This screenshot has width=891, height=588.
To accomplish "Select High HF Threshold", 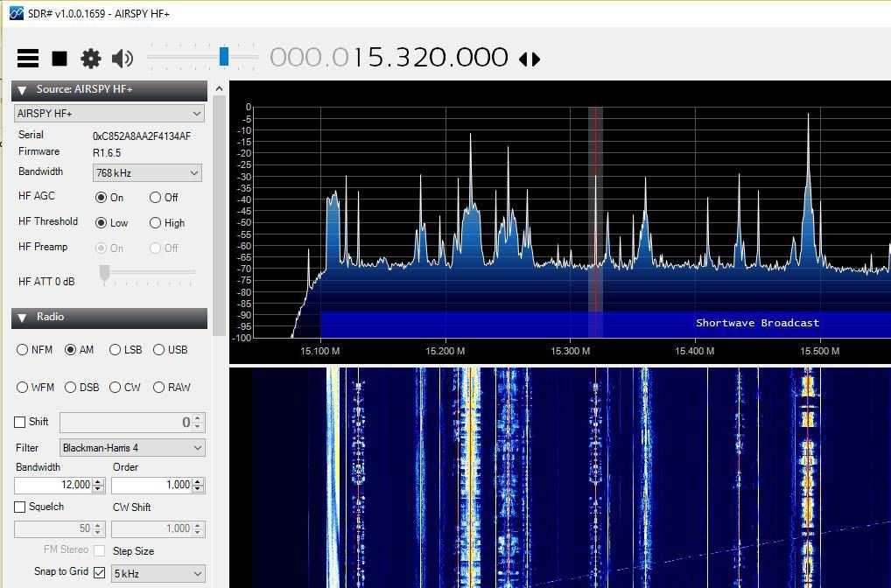I will pyautogui.click(x=155, y=223).
